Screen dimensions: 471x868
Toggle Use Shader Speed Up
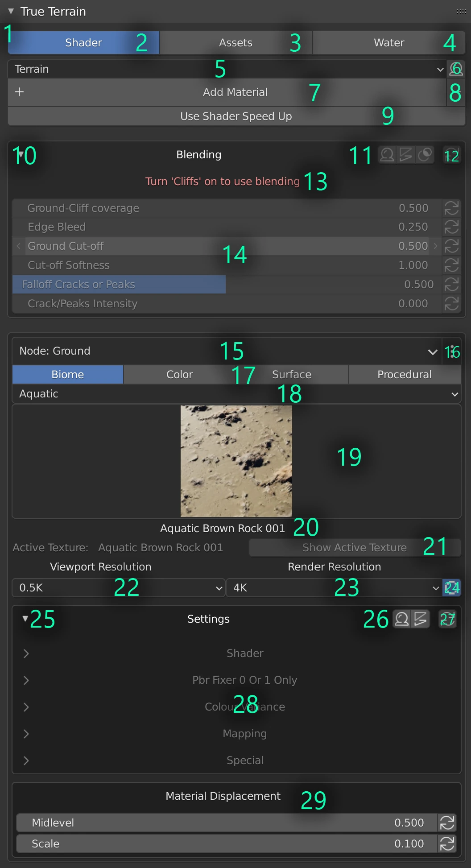(x=236, y=116)
